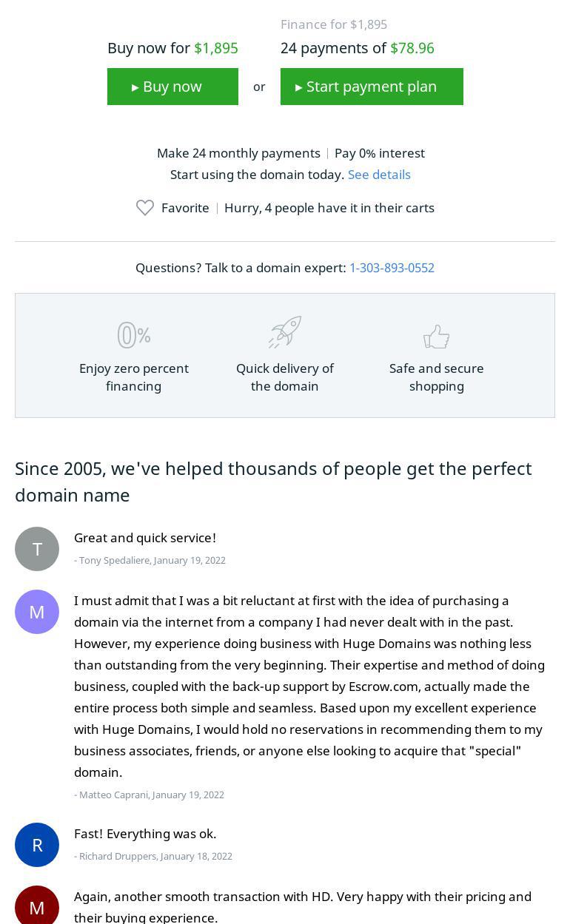Screen dimensions: 570x924
Task: Click the dark red M reviewer avatar
Action: [x=37, y=907]
